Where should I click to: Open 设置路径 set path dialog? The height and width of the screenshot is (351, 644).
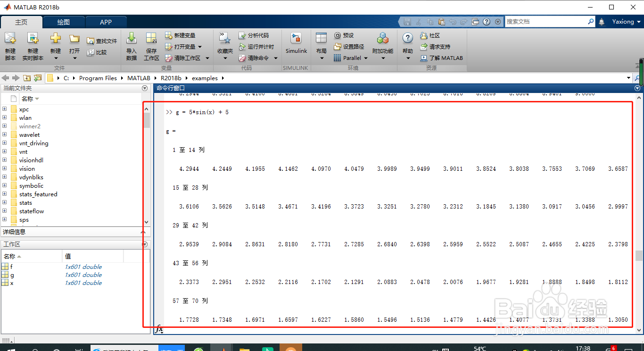click(x=349, y=47)
